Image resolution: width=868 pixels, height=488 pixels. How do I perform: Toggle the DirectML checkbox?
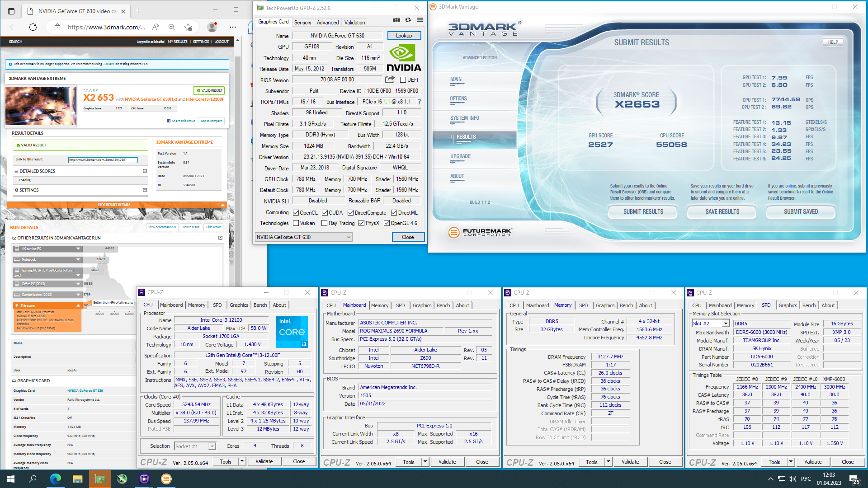pos(394,213)
